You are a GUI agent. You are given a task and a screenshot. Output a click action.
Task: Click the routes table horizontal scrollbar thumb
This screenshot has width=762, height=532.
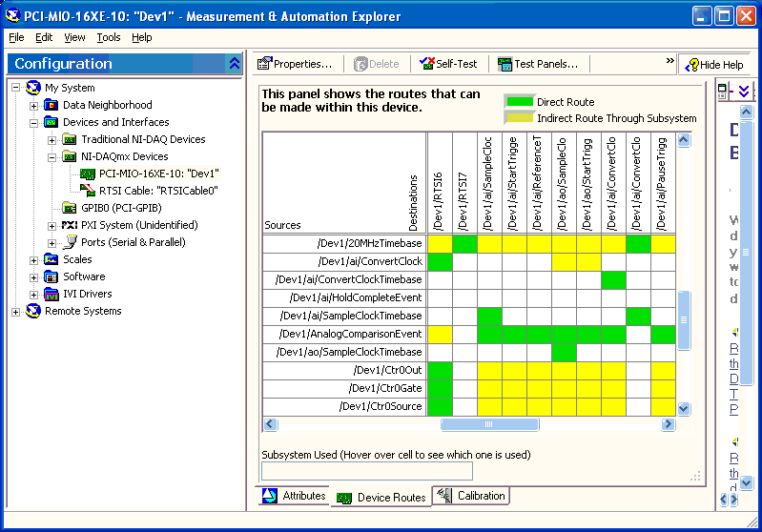click(488, 424)
